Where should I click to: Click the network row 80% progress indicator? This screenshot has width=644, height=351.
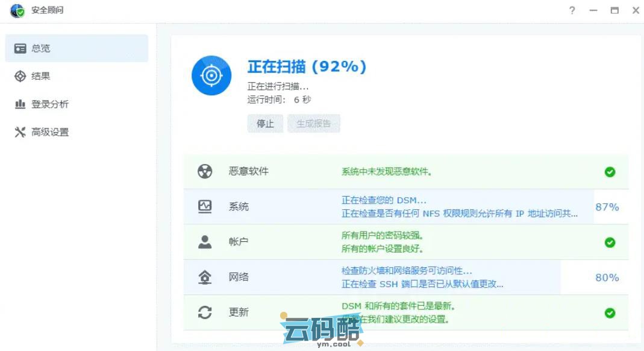pyautogui.click(x=607, y=277)
